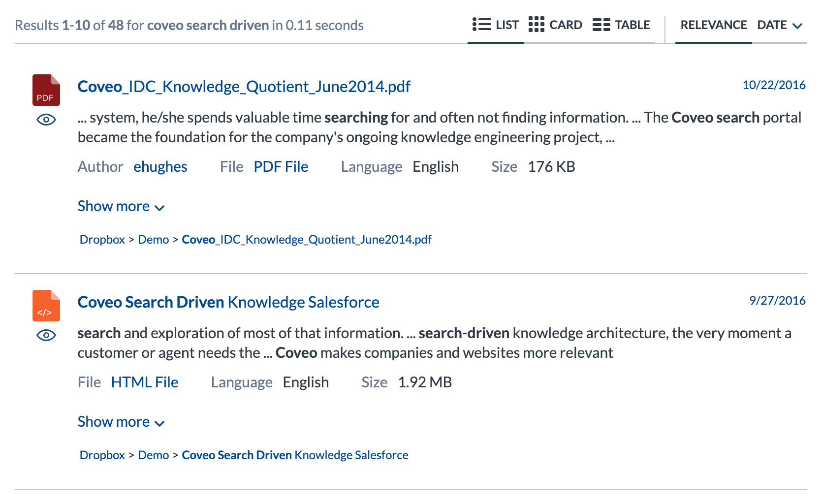Click the PDF result excerpt about searching
Screen dimensions: 822x504
[x=440, y=127]
